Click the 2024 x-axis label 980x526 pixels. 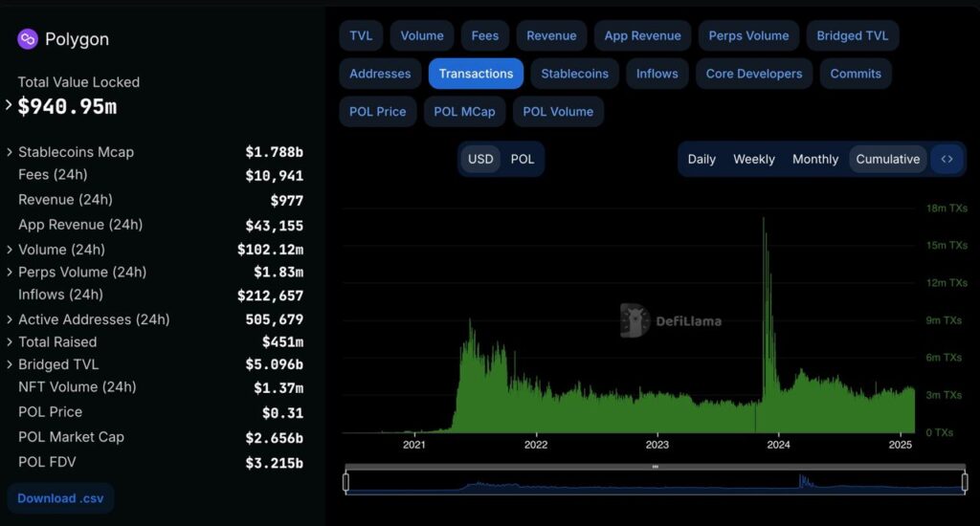pos(778,444)
